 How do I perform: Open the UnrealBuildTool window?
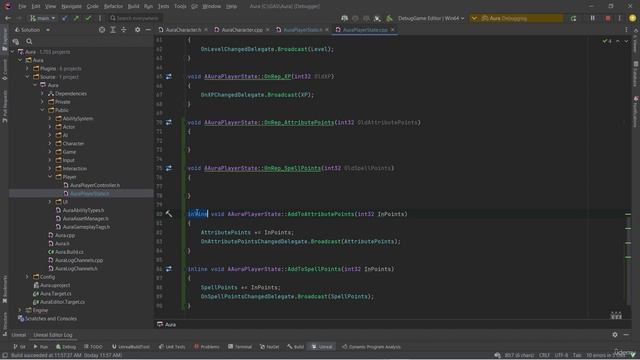(130, 347)
